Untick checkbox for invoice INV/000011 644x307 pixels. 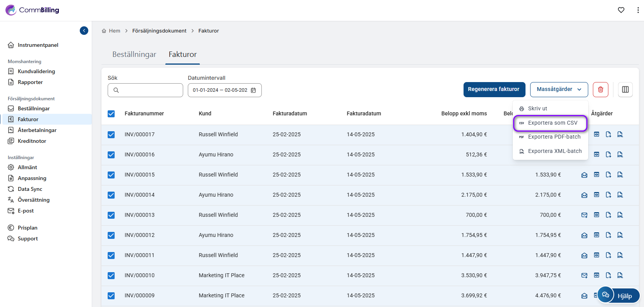pyautogui.click(x=111, y=256)
